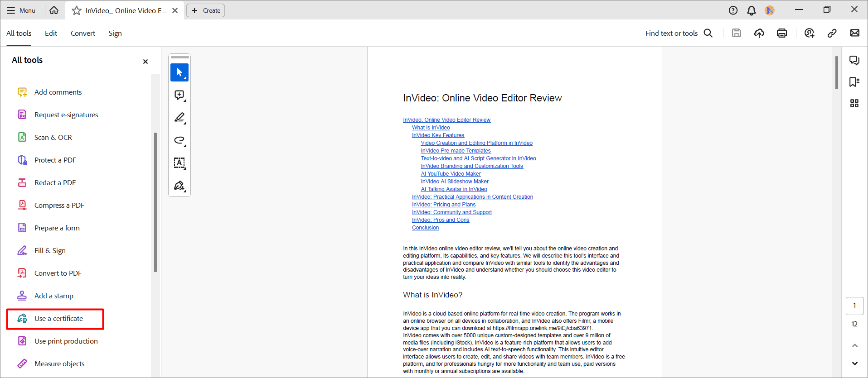The image size is (868, 378).
Task: Go to previous page with up chevron
Action: pos(854,345)
